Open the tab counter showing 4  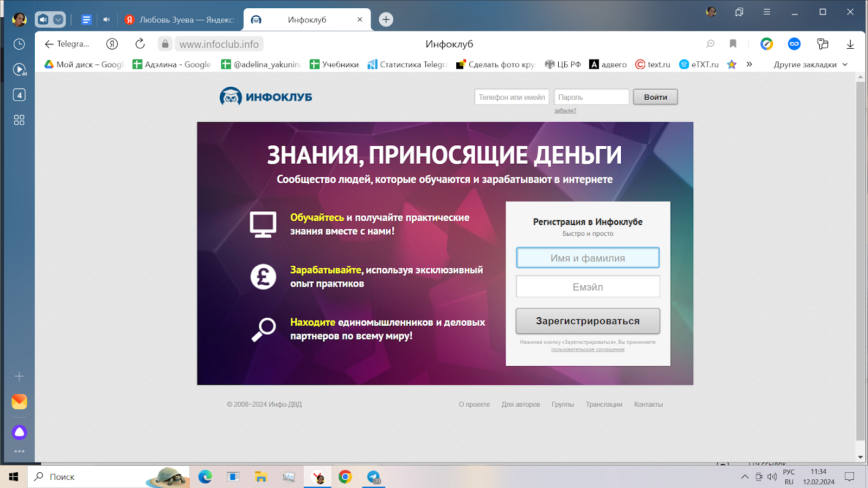tap(19, 95)
